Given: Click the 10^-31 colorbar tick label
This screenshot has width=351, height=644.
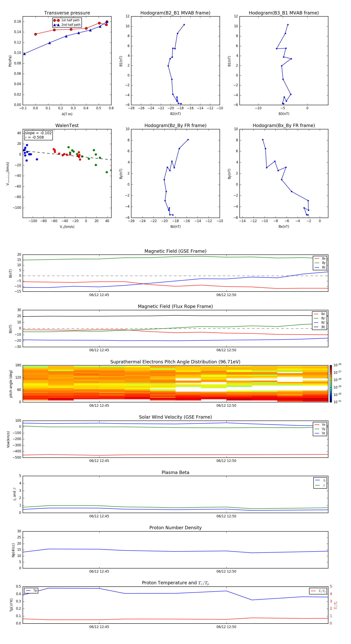Looking at the screenshot, I should (x=337, y=402).
